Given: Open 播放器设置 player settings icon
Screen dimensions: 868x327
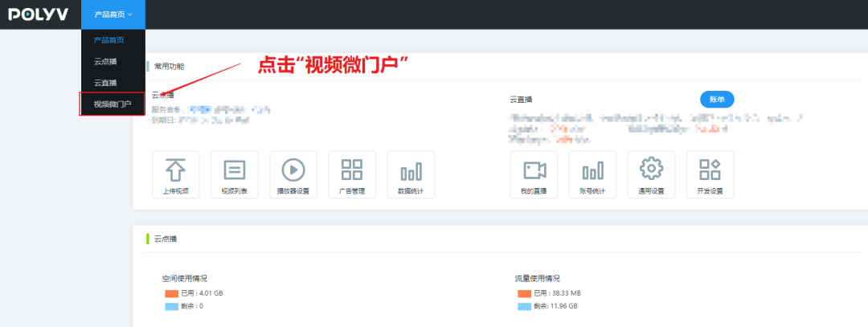Looking at the screenshot, I should tap(293, 170).
